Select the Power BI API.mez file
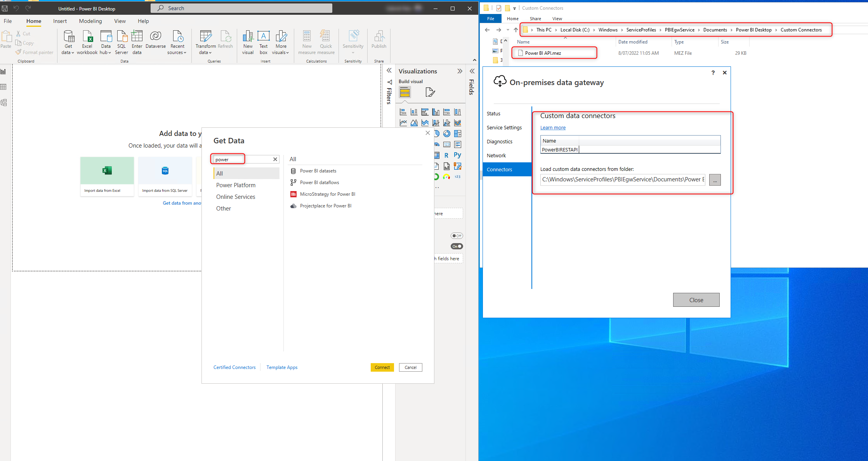 543,53
